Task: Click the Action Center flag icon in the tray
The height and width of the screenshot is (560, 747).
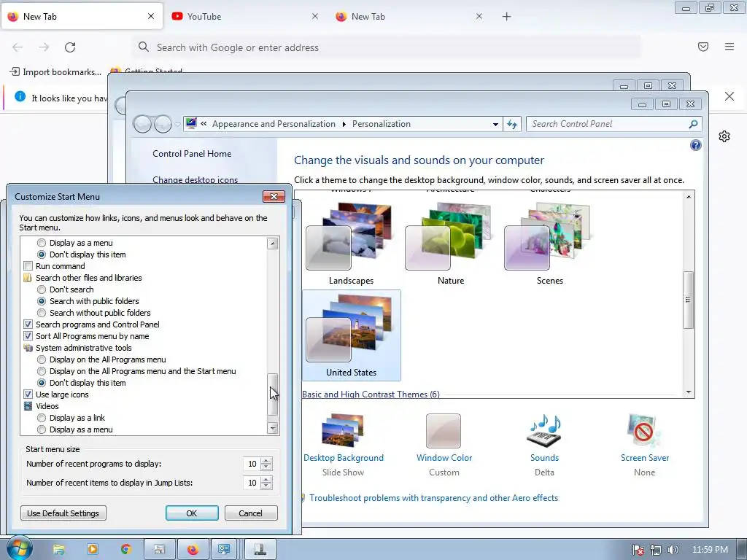Action: 638,550
